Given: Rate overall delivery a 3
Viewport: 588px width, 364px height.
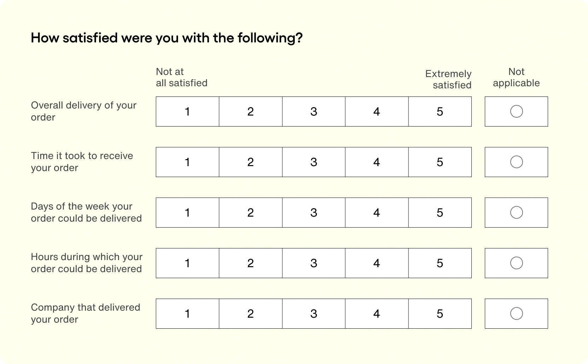Looking at the screenshot, I should click(314, 111).
